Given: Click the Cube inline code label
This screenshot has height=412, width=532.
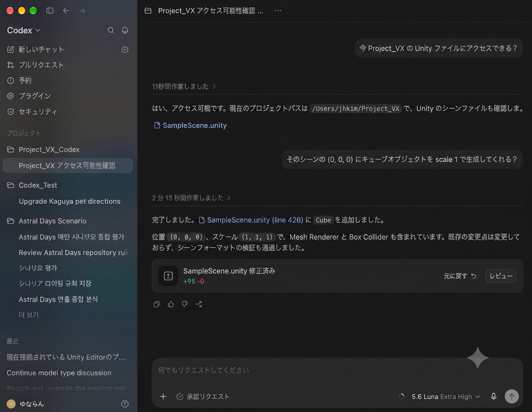Looking at the screenshot, I should [x=323, y=220].
